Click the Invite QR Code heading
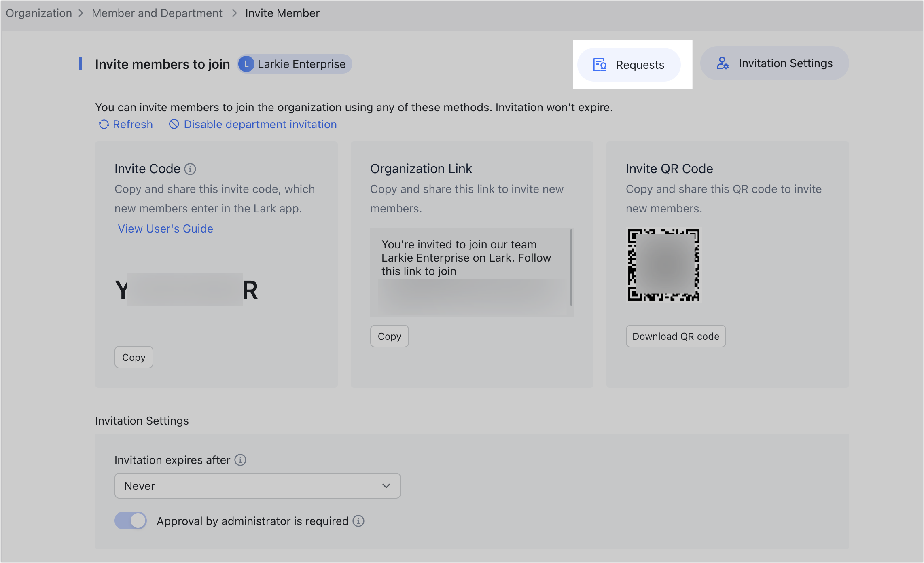 click(x=670, y=169)
